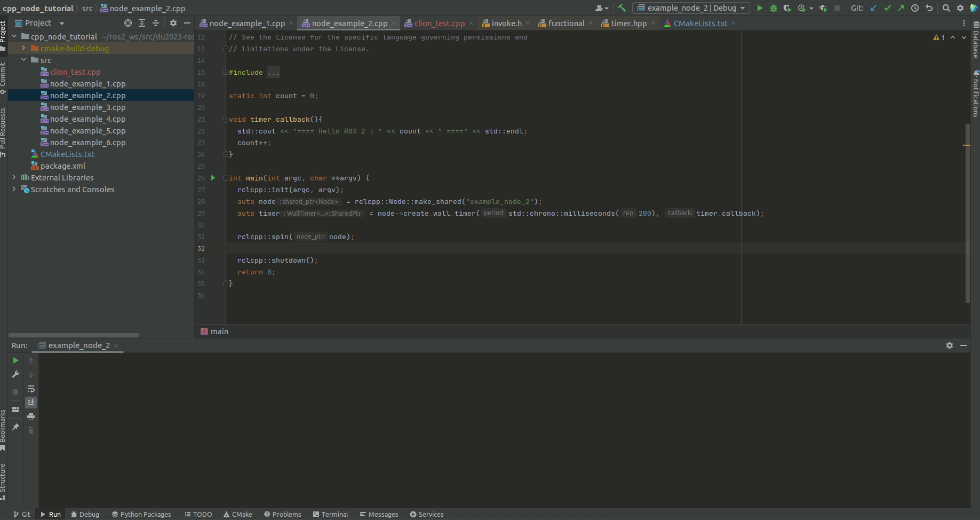Screen dimensions: 980x520
Task: Open the Terminal tool window
Action: [330, 514]
